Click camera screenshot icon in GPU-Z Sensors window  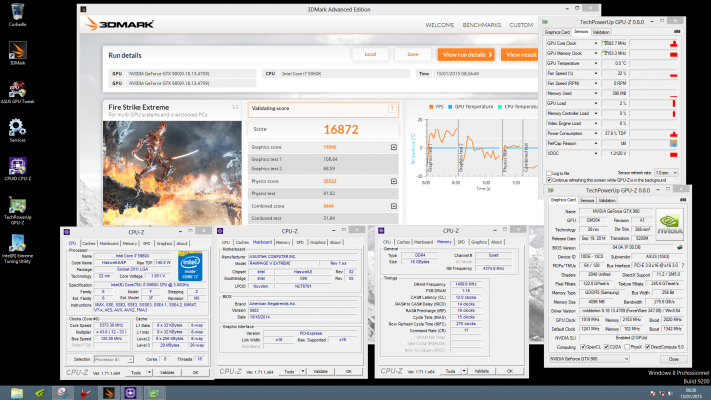677,32
